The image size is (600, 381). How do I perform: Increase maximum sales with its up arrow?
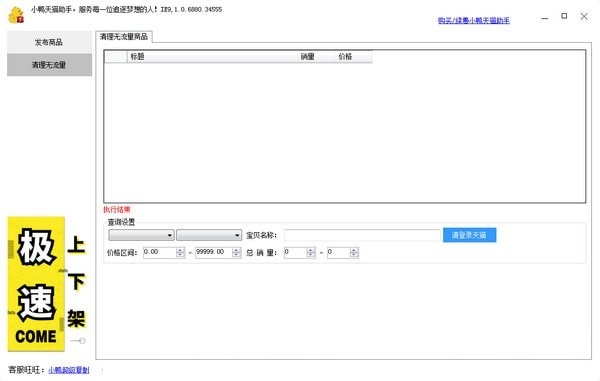[x=354, y=250]
